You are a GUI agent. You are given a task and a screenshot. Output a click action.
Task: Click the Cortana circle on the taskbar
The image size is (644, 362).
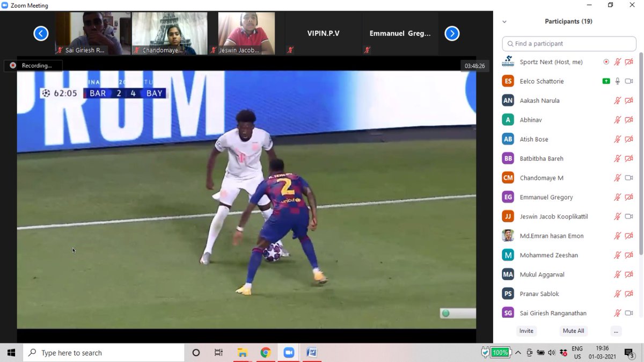point(196,353)
